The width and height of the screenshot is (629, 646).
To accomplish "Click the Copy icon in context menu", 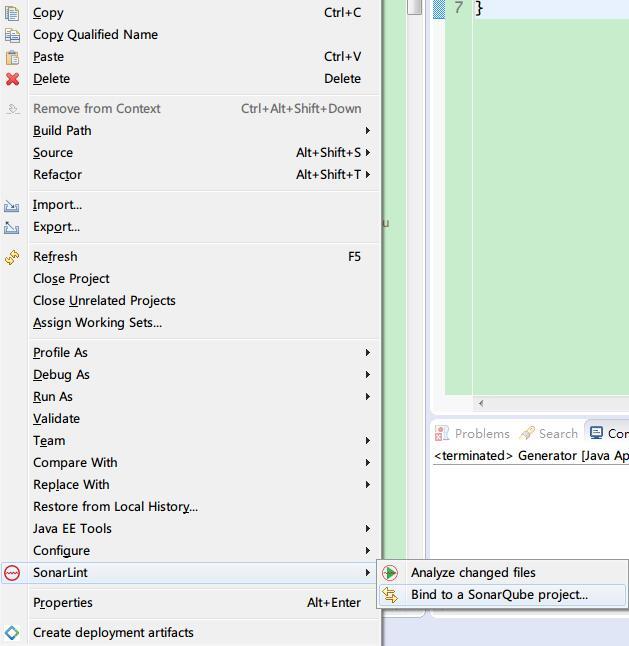I will click(12, 13).
